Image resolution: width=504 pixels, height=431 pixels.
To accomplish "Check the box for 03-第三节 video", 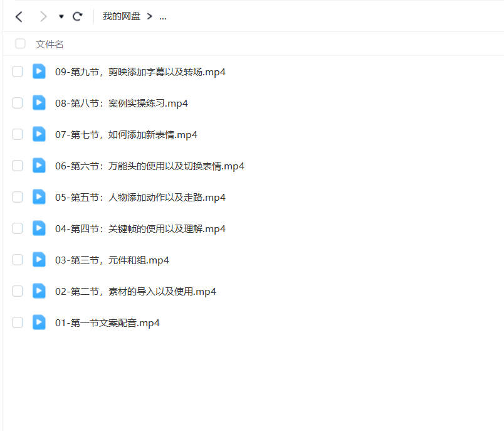I will tap(18, 260).
